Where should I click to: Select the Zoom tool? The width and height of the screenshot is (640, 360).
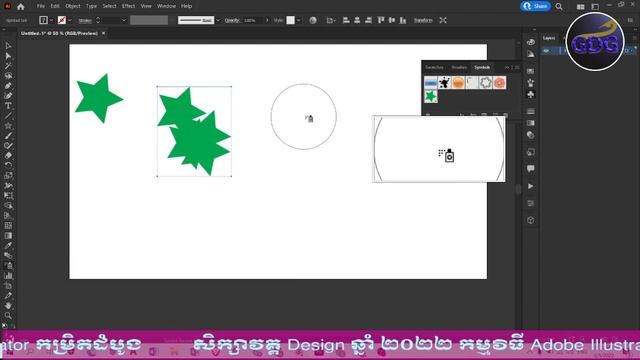point(8,316)
